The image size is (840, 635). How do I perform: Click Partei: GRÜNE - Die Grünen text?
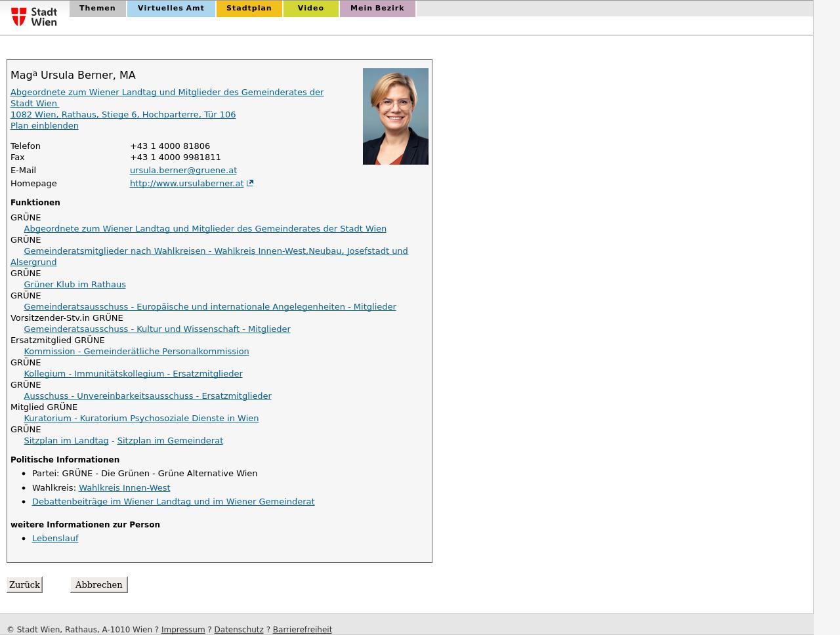[x=144, y=474]
